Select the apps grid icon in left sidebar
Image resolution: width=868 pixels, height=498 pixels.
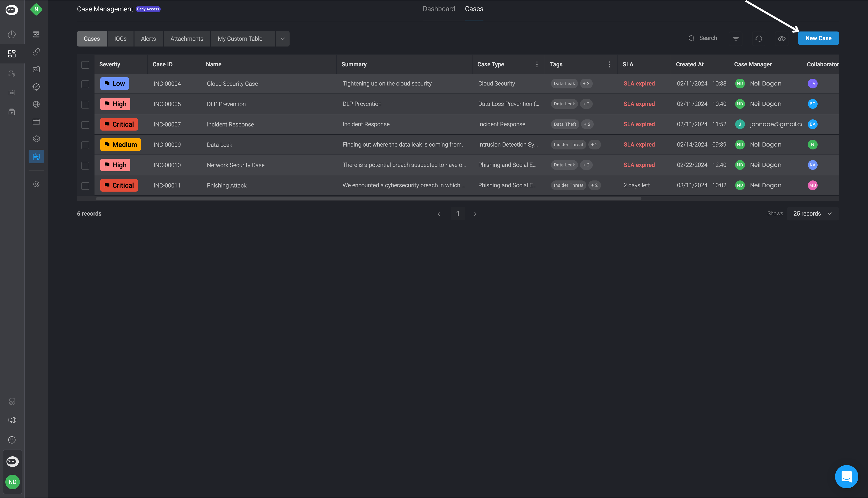(12, 54)
